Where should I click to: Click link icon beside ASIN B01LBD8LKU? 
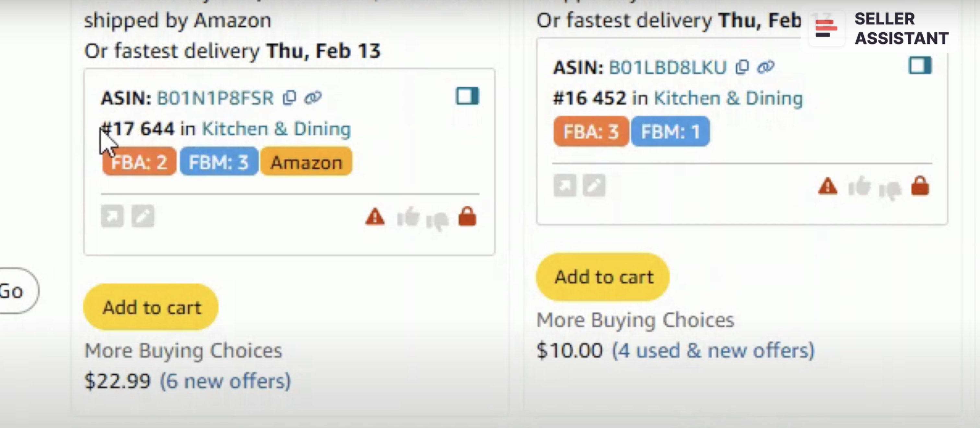pos(765,67)
